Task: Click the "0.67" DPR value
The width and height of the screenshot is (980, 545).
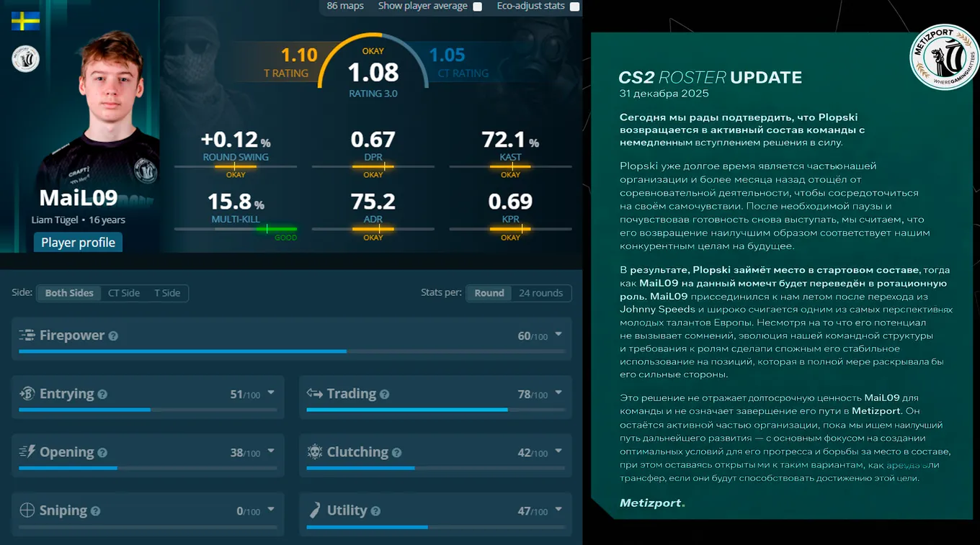Action: (x=373, y=140)
